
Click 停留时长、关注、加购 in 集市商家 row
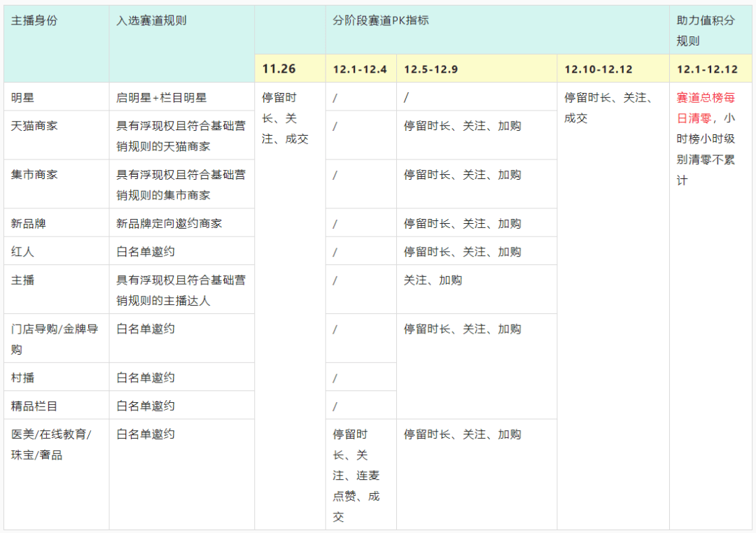463,175
